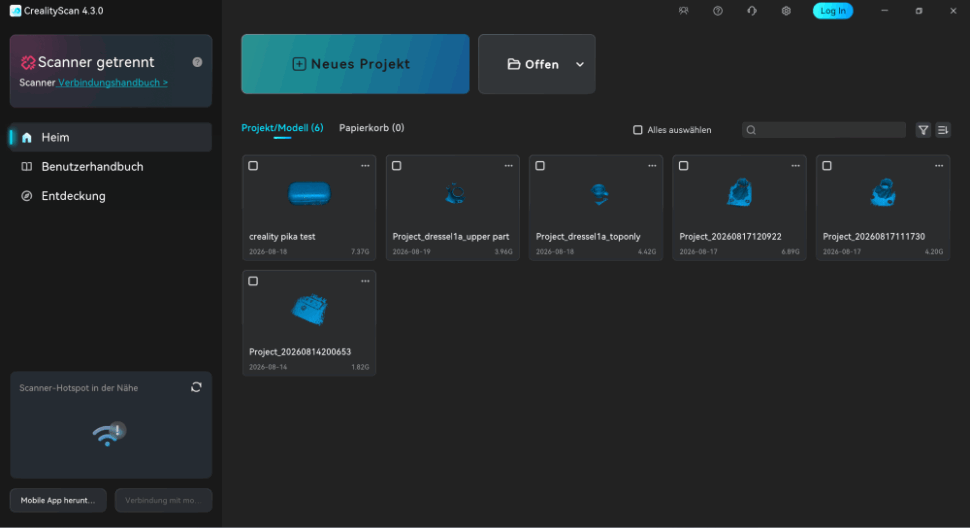Screen dimensions: 970x528
Task: Click project name Project_20260814200653
Action: [300, 352]
